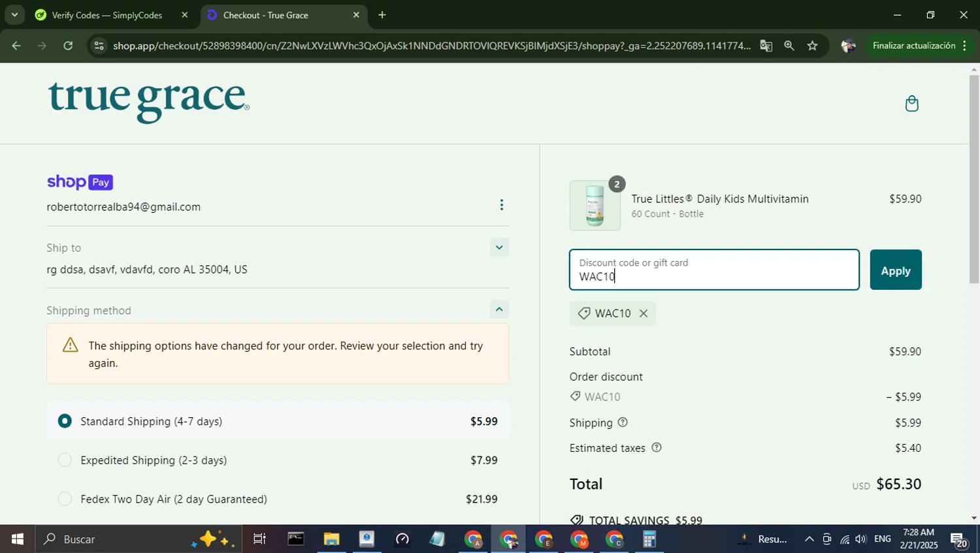Click the translate page icon
The image size is (980, 553).
point(766,46)
